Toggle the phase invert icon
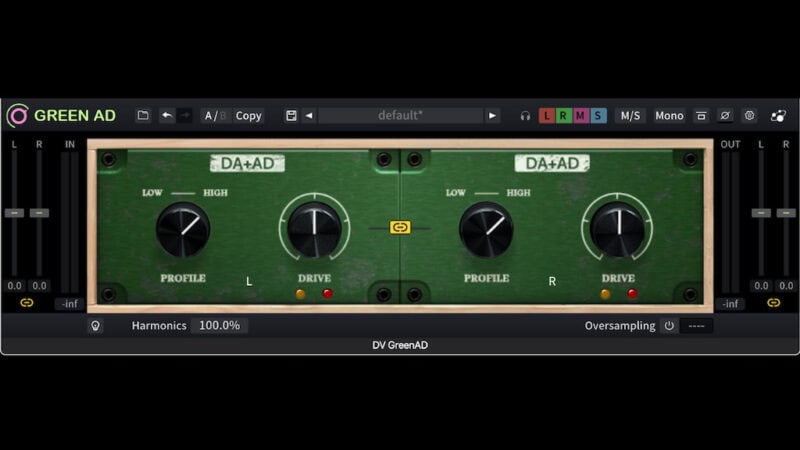The width and height of the screenshot is (800, 450). (725, 116)
